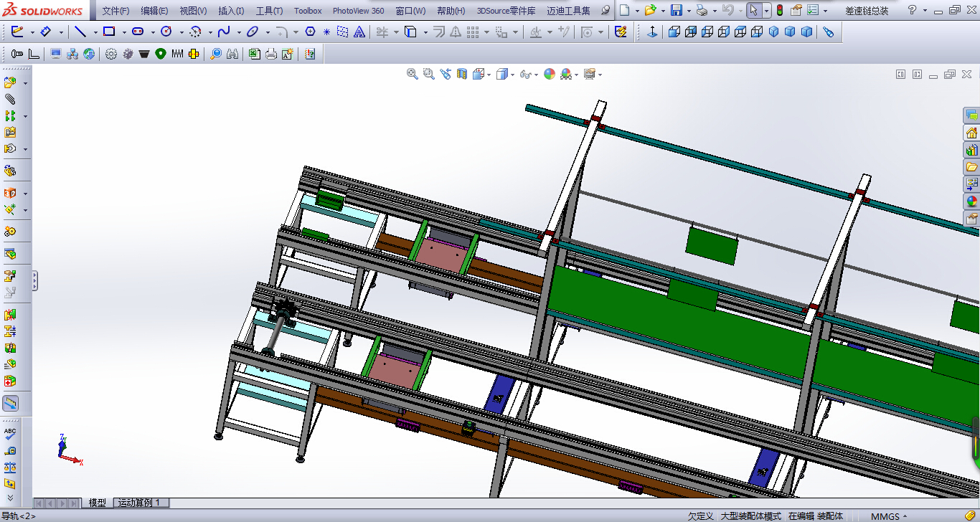Choose the Ellipse sketch tool
The width and height of the screenshot is (980, 522).
(x=253, y=32)
